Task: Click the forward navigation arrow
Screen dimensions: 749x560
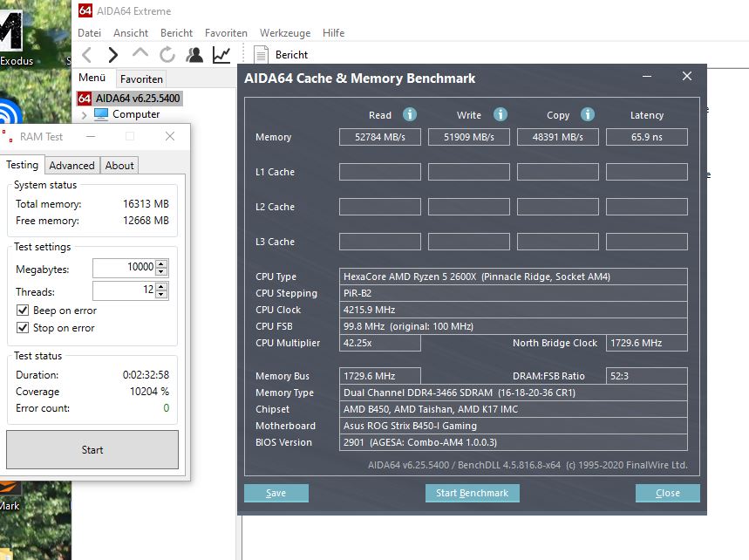Action: pos(113,55)
